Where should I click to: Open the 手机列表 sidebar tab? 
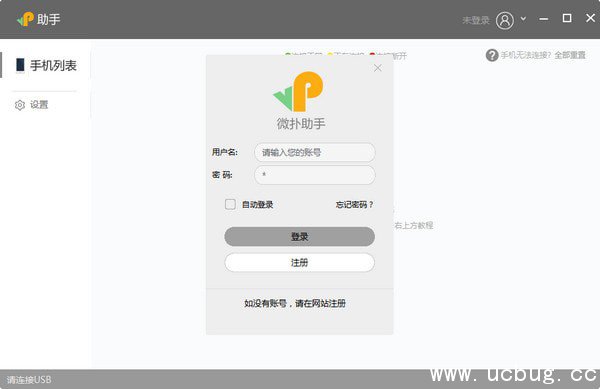pos(46,65)
